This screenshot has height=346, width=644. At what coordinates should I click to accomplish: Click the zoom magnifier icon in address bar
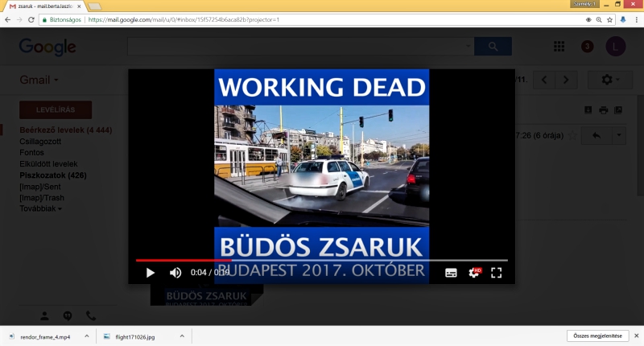(x=599, y=19)
